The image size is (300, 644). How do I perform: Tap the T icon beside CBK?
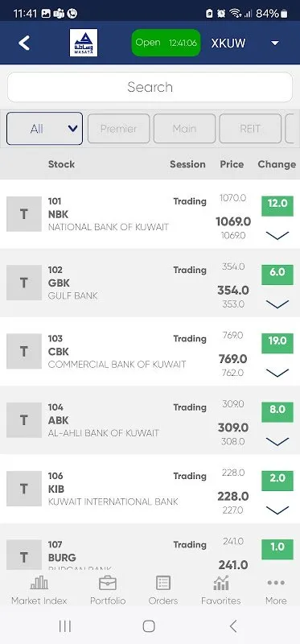pyautogui.click(x=24, y=351)
